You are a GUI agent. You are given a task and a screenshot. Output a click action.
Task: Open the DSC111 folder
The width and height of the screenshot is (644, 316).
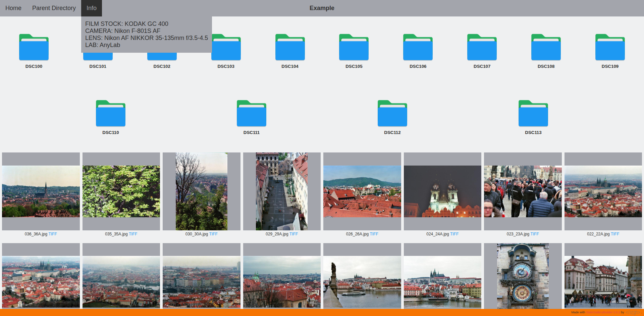tap(252, 114)
